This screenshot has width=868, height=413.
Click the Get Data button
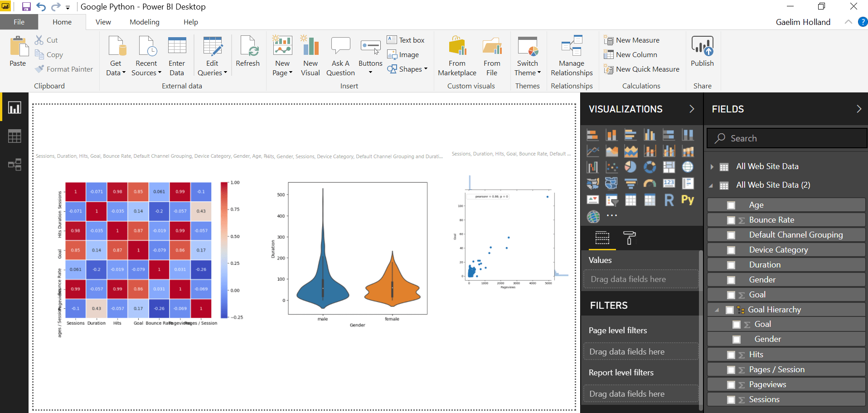(x=116, y=53)
